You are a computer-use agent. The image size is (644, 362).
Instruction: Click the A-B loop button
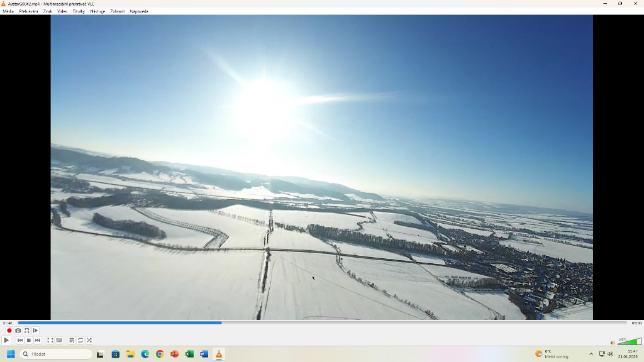pyautogui.click(x=26, y=331)
